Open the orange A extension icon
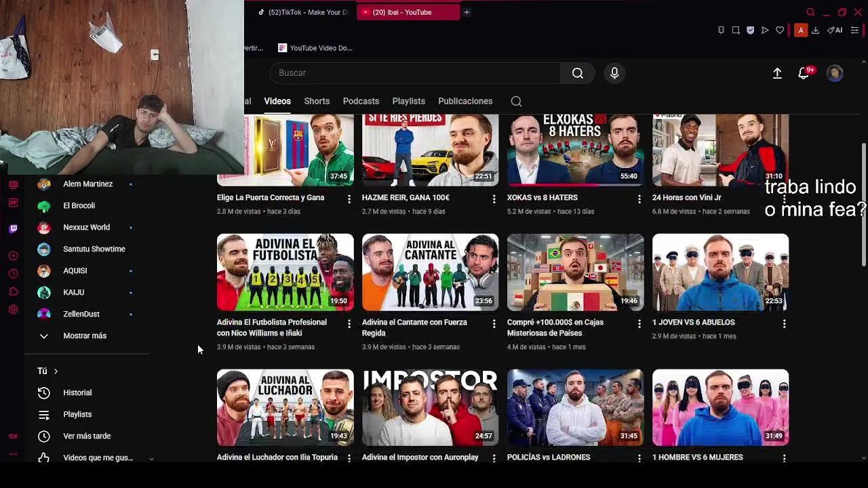The height and width of the screenshot is (488, 868). pos(801,30)
